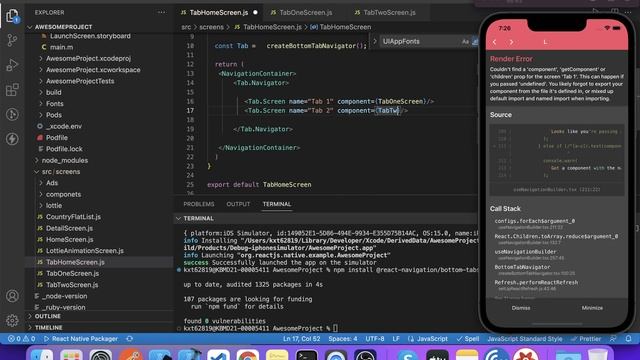This screenshot has height=360, width=640.
Task: Open the Manage gear icon
Action: click(12, 320)
